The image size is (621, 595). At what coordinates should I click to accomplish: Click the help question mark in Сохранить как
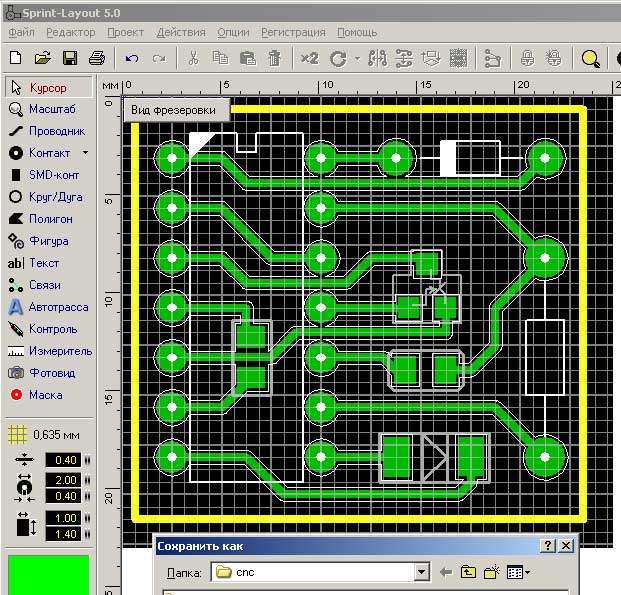coord(548,546)
